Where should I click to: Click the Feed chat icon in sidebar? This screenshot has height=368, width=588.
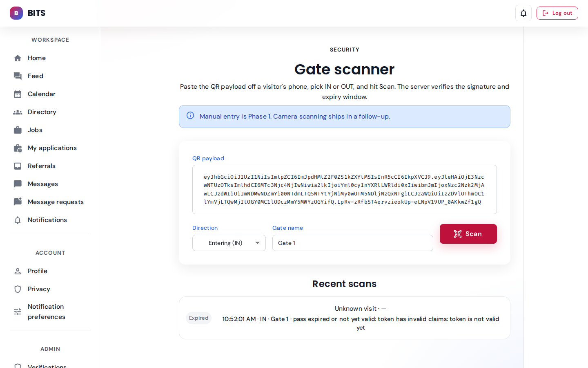pos(18,76)
